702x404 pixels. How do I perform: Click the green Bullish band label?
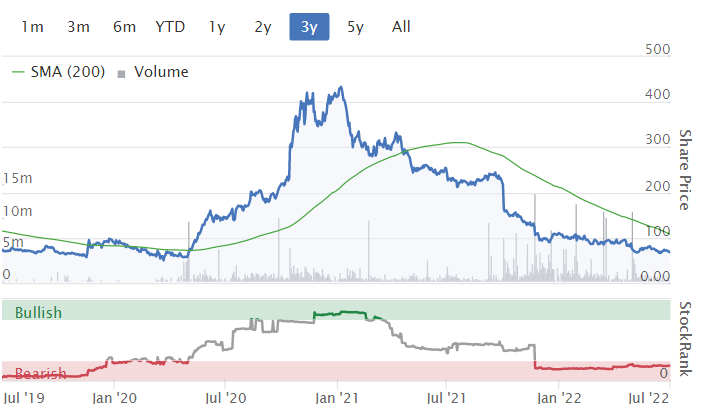click(x=38, y=313)
